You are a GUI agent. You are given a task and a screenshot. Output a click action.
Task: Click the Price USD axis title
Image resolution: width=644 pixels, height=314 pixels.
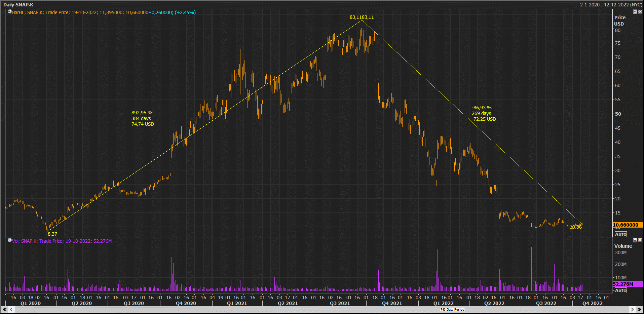(619, 21)
